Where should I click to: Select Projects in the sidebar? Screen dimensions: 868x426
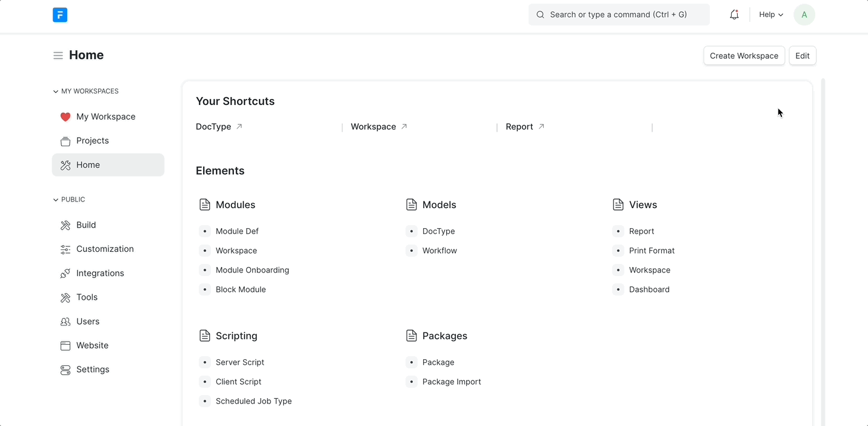[92, 141]
